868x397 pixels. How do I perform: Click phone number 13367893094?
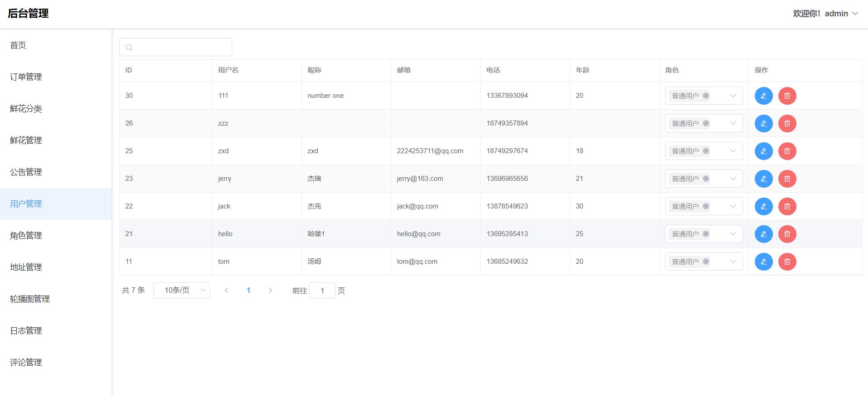pyautogui.click(x=507, y=96)
